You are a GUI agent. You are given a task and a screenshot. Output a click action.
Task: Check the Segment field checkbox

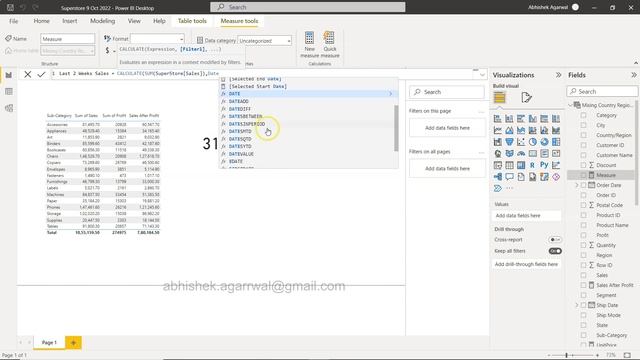point(583,295)
